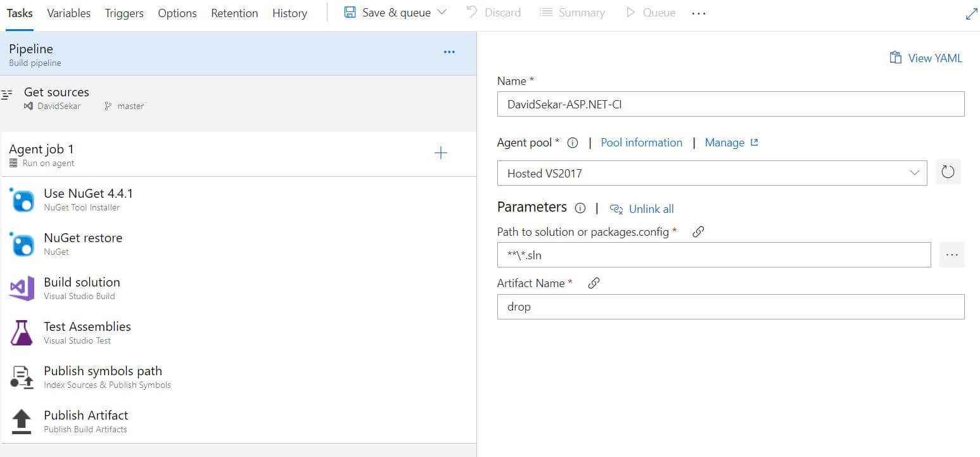
Task: Select the Test Assemblies flask icon
Action: (22, 333)
